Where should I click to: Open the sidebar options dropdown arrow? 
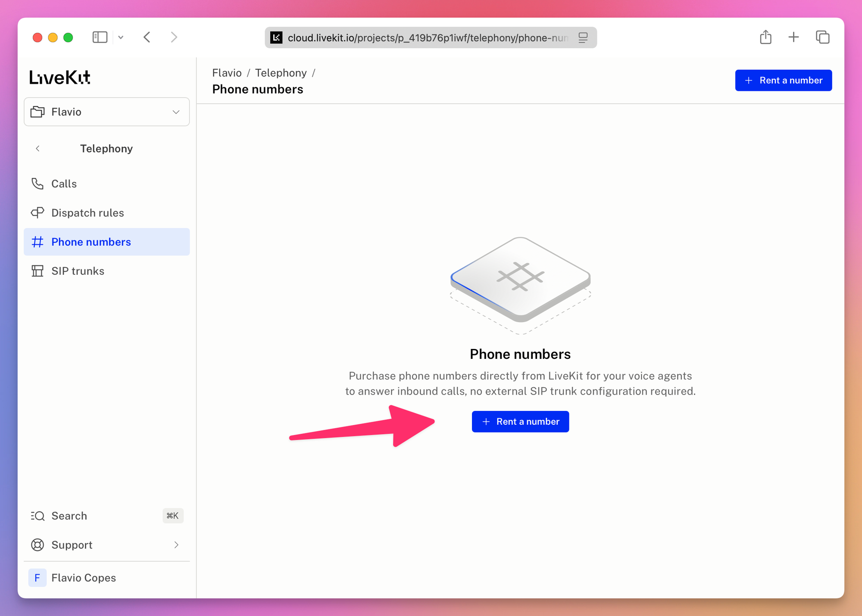tap(121, 37)
